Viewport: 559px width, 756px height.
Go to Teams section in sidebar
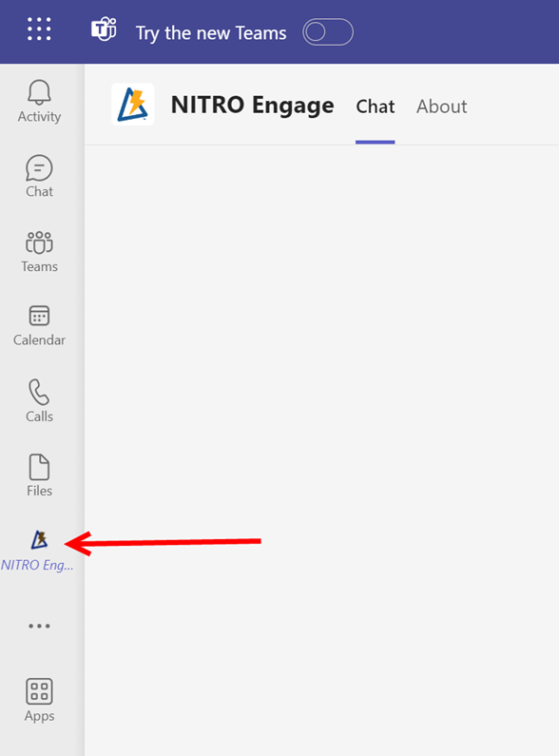point(40,252)
